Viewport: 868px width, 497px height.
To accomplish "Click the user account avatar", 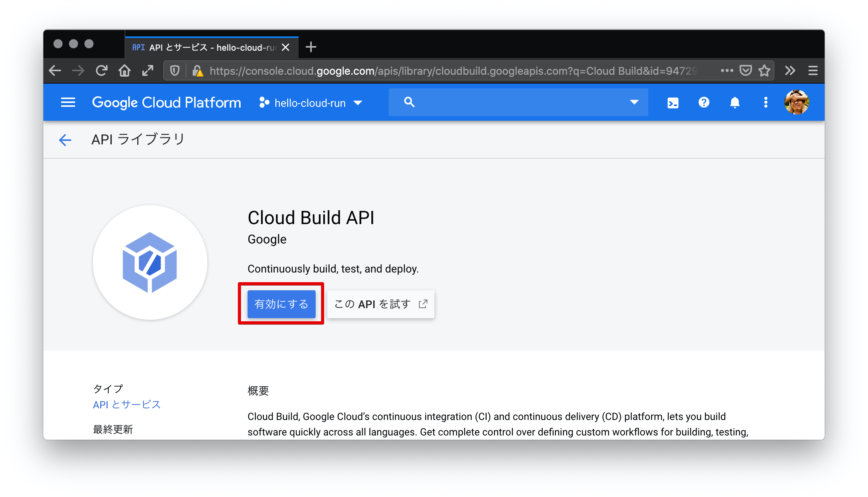I will point(796,103).
